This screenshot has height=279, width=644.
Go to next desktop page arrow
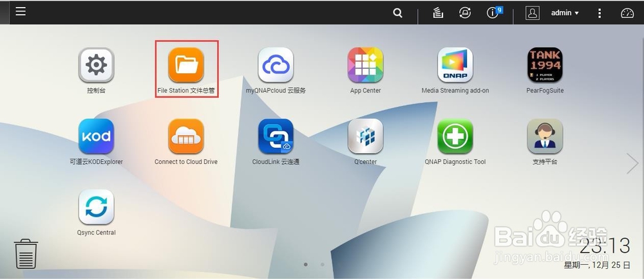pyautogui.click(x=632, y=163)
